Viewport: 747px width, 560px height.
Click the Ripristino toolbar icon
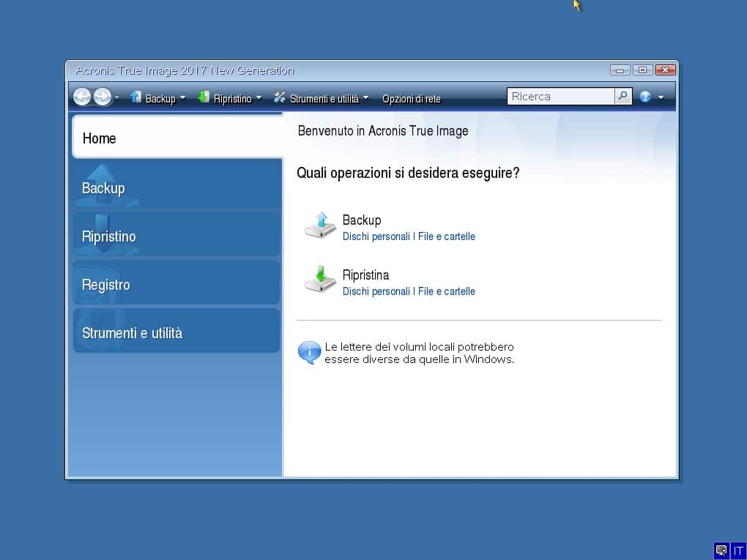tap(204, 97)
